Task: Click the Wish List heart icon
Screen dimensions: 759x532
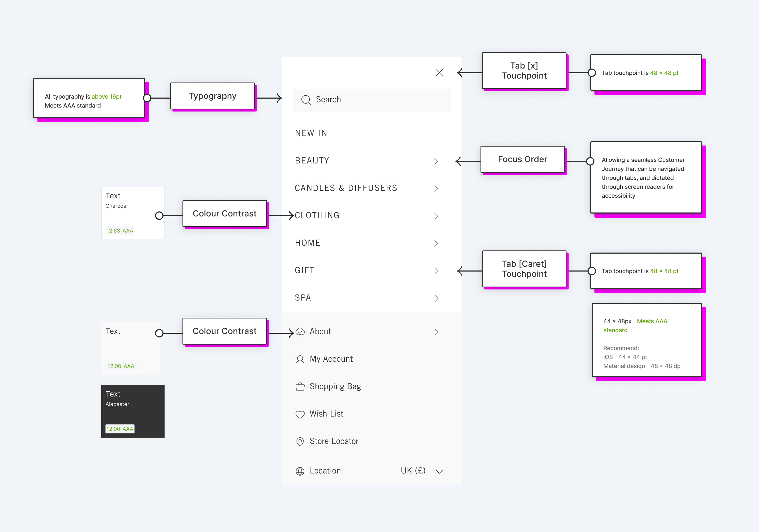Action: [x=300, y=414]
